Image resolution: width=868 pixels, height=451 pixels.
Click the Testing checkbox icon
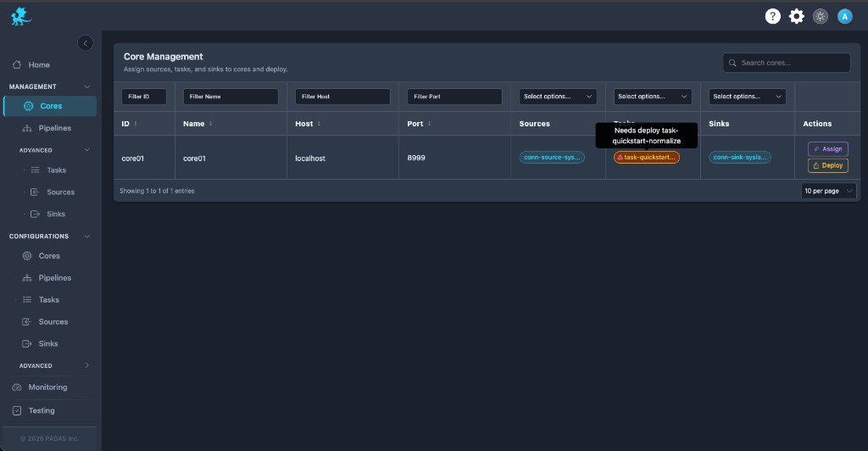17,410
